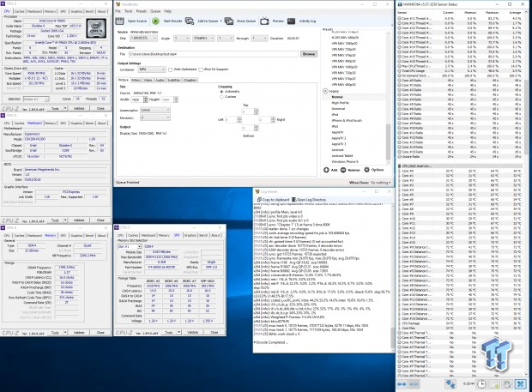Select Custom cropping radio button
The width and height of the screenshot is (532, 392).
point(221,97)
